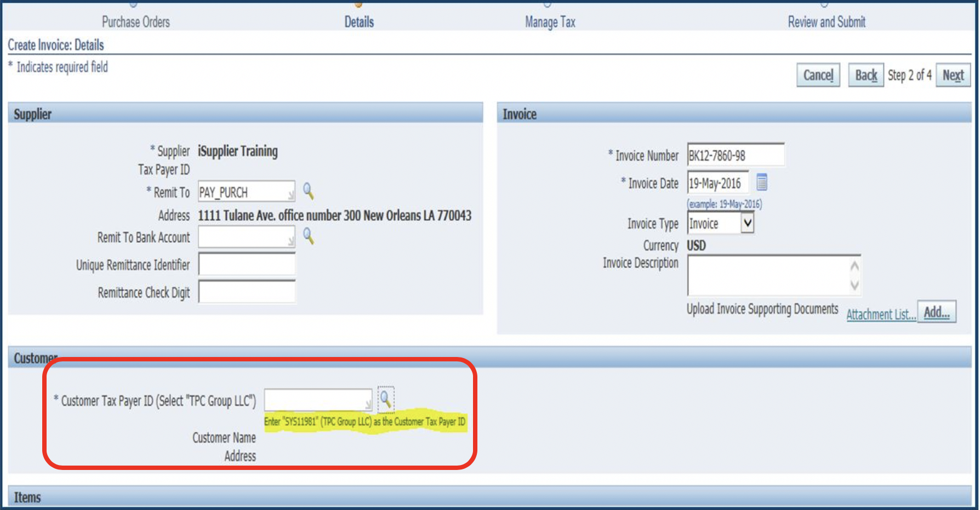Open the Attachment List link
The height and width of the screenshot is (510, 980).
(x=881, y=315)
